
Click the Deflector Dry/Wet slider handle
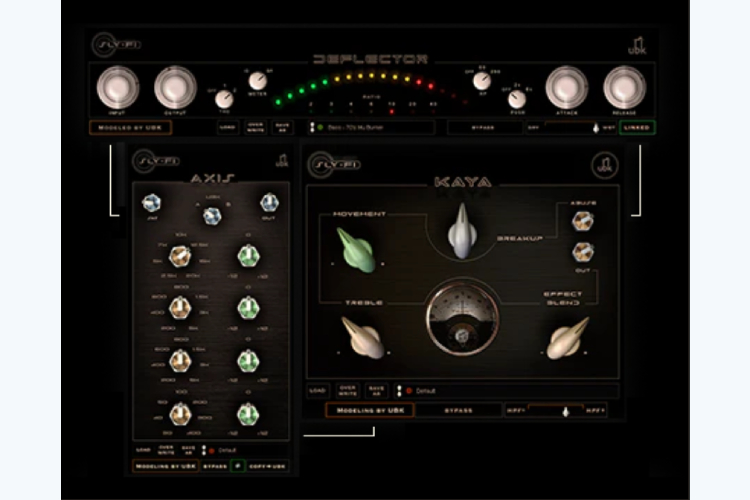coord(596,128)
